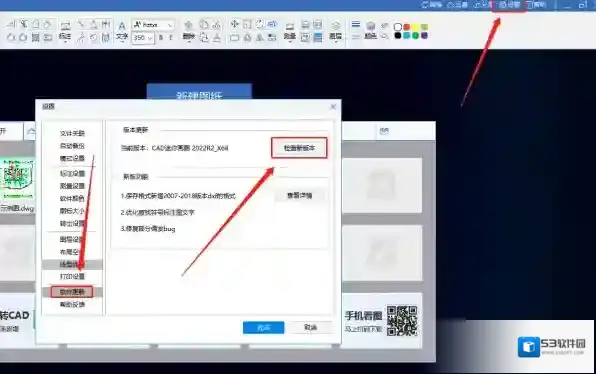Select 输出设置 in settings list
The image size is (596, 374).
coord(72,223)
